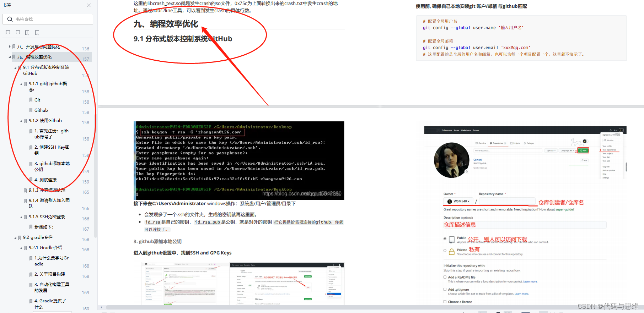Screen dimensions: 644x313
Task: Open the Git bookmark entry
Action: pos(37,100)
